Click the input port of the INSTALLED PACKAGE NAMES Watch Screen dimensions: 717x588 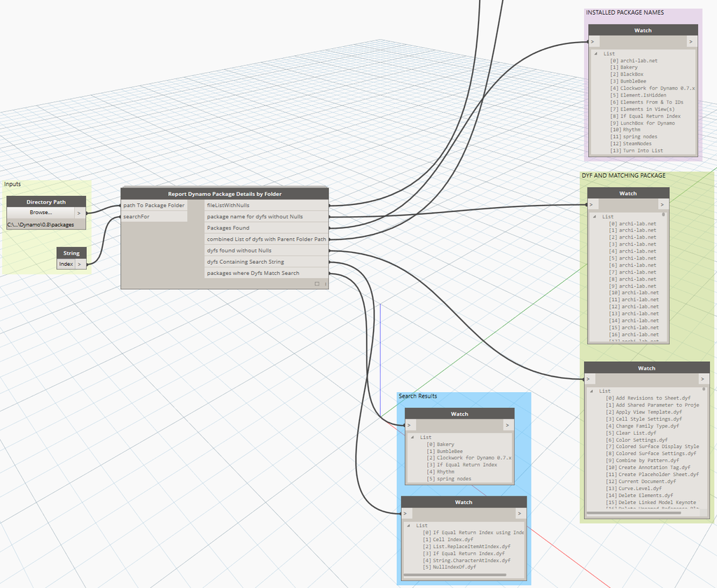[x=592, y=41]
